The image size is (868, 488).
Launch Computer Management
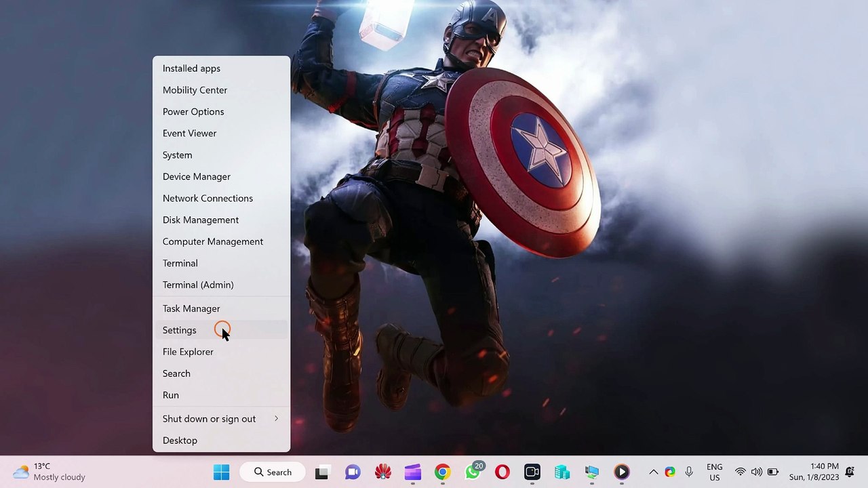221,242
